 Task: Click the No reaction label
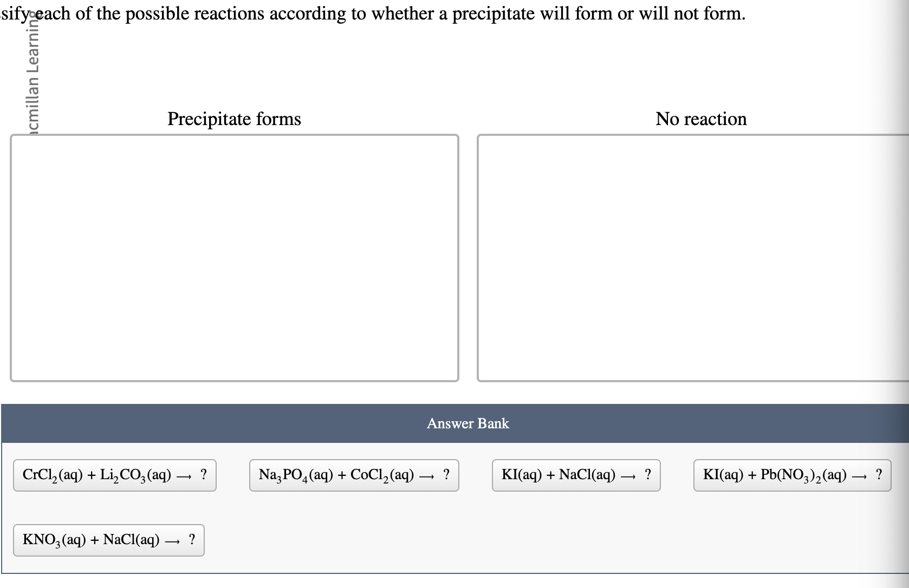(701, 119)
